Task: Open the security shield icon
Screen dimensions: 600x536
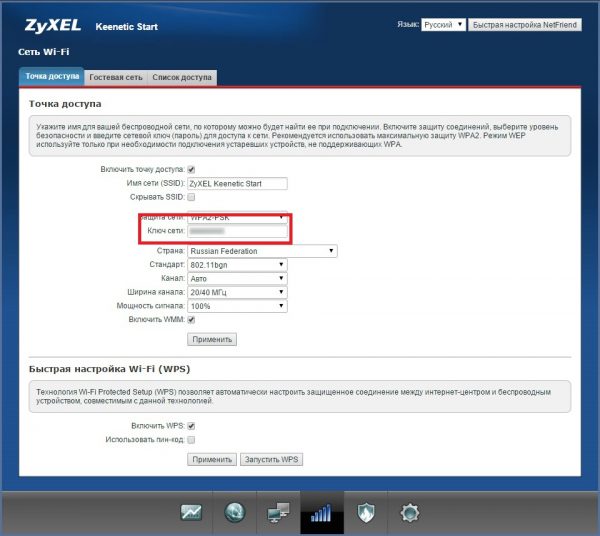Action: tap(366, 513)
